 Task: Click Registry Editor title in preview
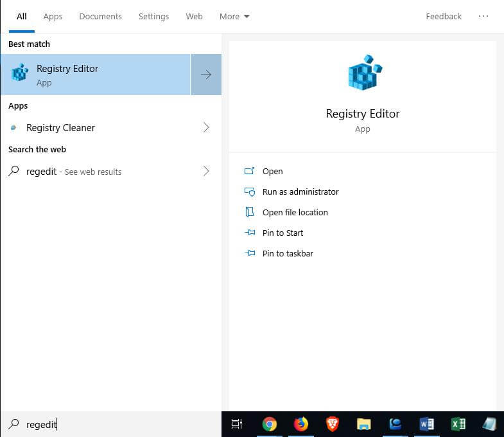tap(363, 114)
